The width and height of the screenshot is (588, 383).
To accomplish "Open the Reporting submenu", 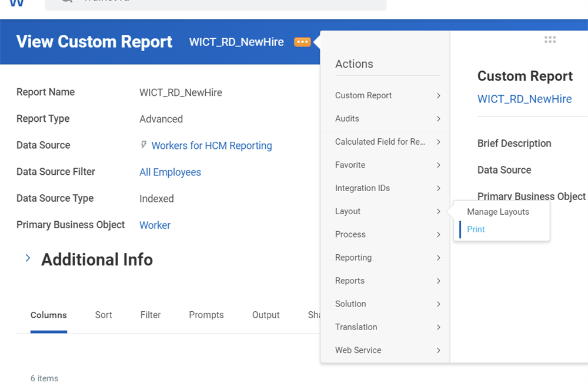I will tap(387, 258).
